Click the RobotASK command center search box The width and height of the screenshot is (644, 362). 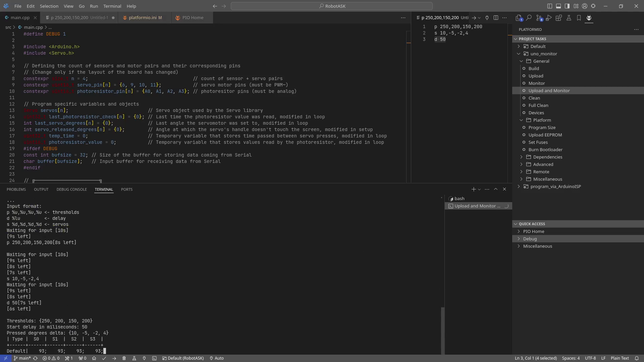[332, 6]
